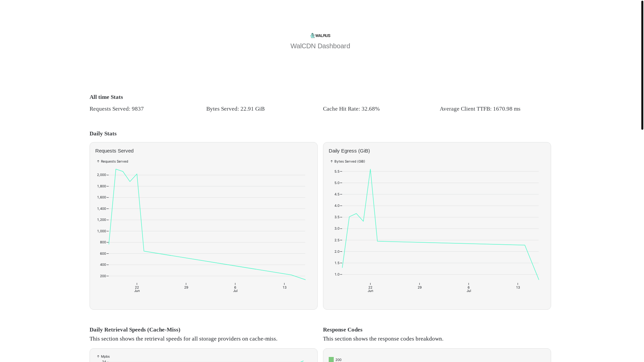Click the Response Codes heading
The width and height of the screenshot is (644, 362).
342,330
